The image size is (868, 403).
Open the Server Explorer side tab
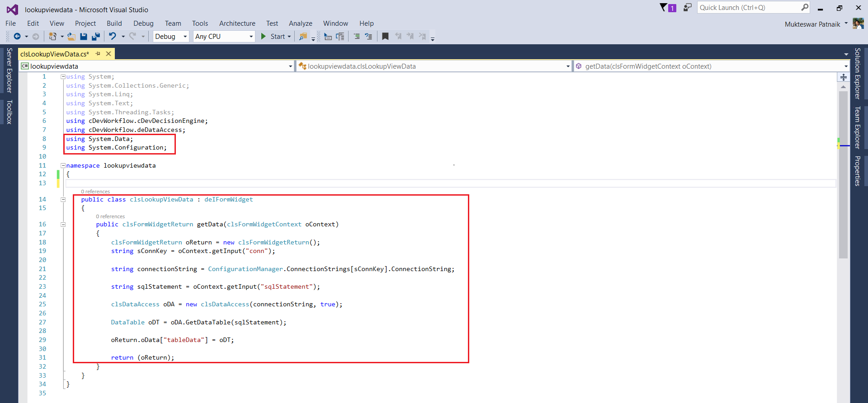point(9,70)
